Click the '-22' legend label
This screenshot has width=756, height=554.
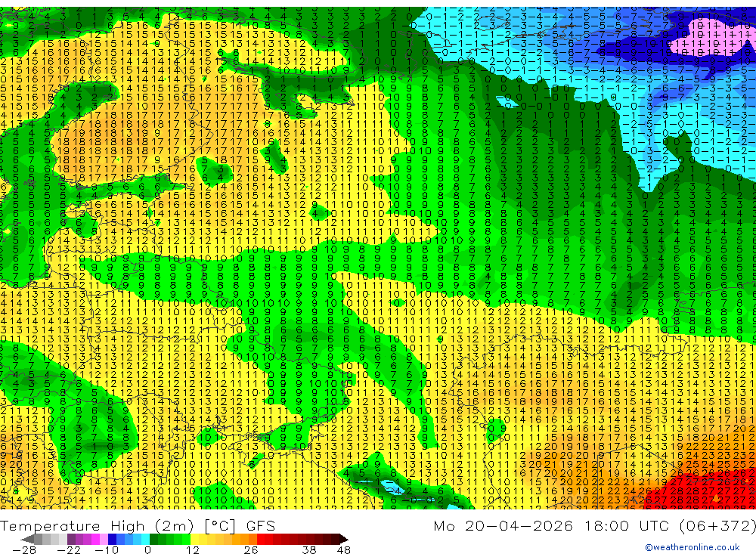click(69, 549)
